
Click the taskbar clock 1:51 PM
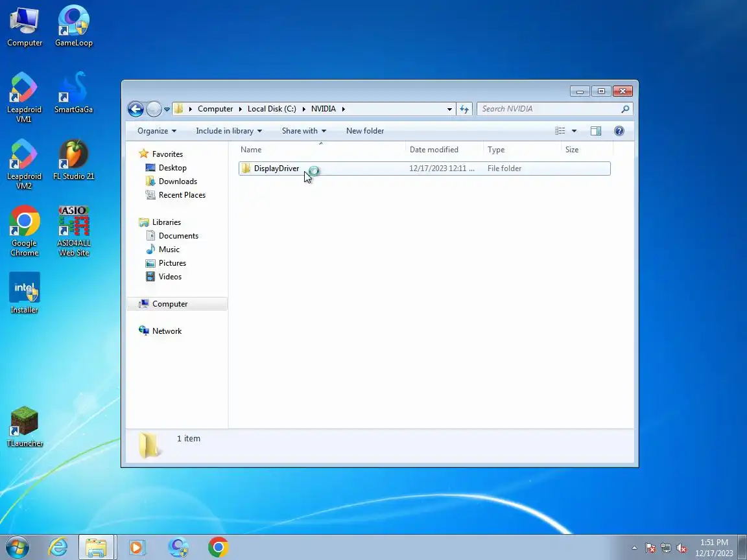point(714,548)
